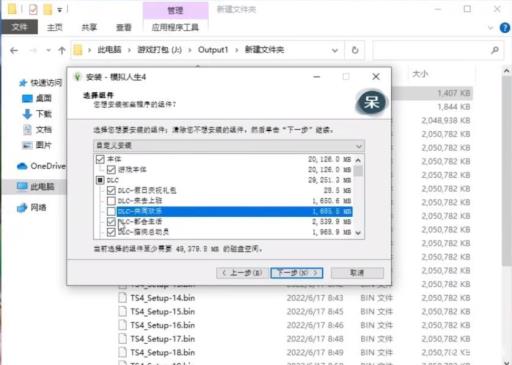The width and height of the screenshot is (512, 365).
Task: Uncheck the 本体 component checkbox
Action: 100,159
